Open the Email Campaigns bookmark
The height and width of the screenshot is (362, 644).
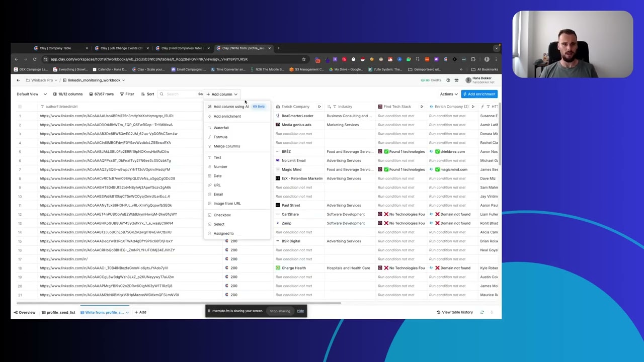188,69
